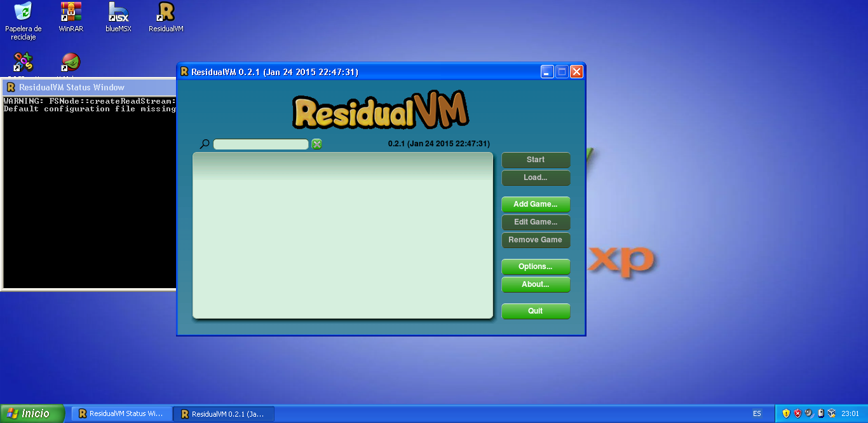The width and height of the screenshot is (868, 423).
Task: Click the empty games list area
Action: (343, 235)
